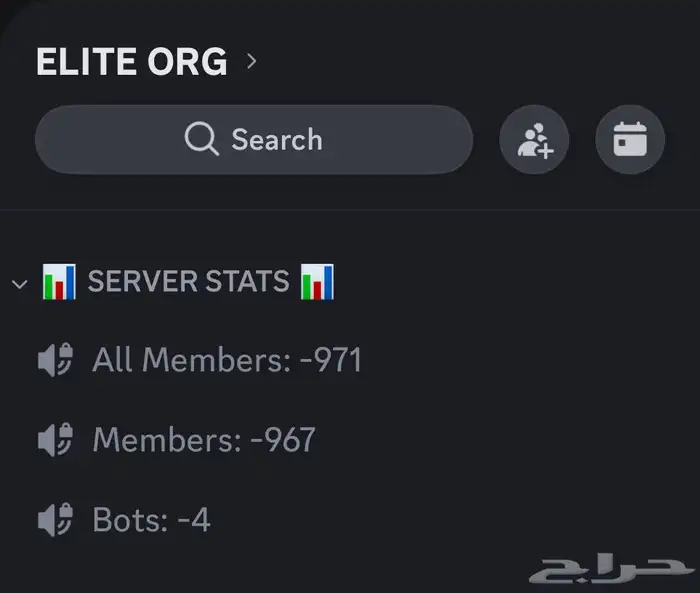Collapse the SERVER STATS category chevron
Screen dimensions: 700x593
(x=20, y=284)
